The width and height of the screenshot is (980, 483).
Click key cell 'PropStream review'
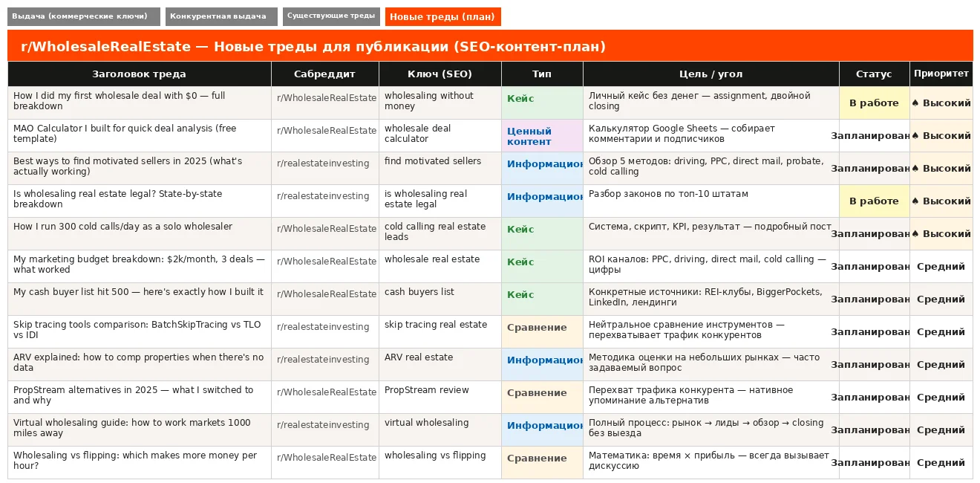pyautogui.click(x=440, y=398)
